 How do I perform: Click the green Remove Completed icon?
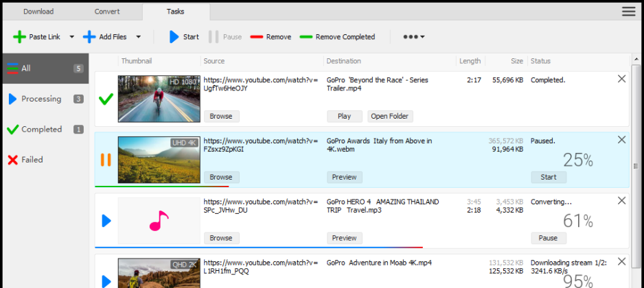pyautogui.click(x=306, y=37)
